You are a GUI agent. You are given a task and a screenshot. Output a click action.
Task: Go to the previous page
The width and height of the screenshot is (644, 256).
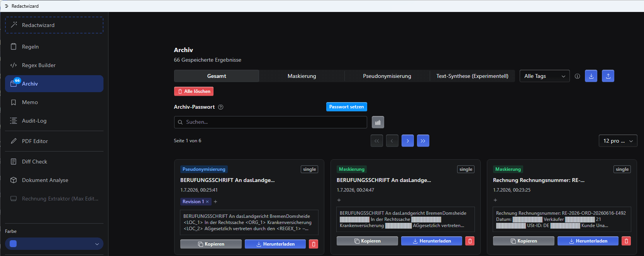392,141
